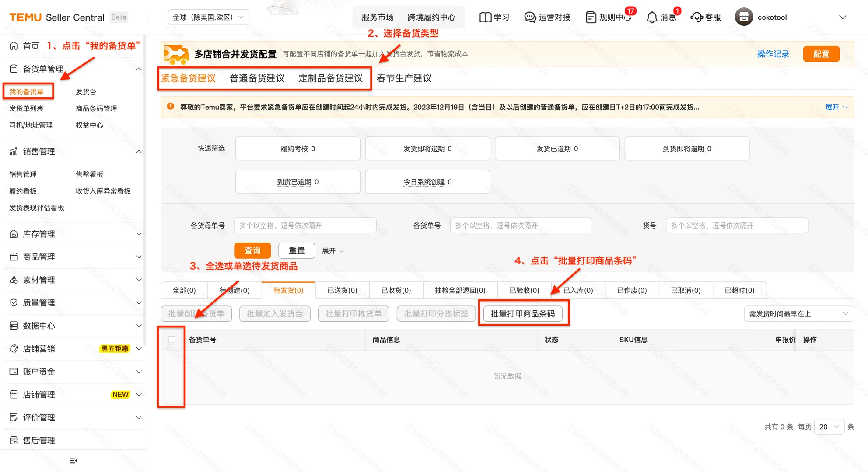Collapse the sidebar using the bottom icon

73,460
